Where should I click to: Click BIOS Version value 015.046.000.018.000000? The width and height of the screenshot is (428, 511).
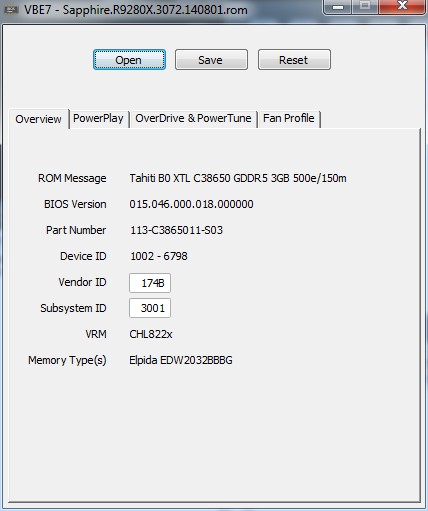click(191, 204)
